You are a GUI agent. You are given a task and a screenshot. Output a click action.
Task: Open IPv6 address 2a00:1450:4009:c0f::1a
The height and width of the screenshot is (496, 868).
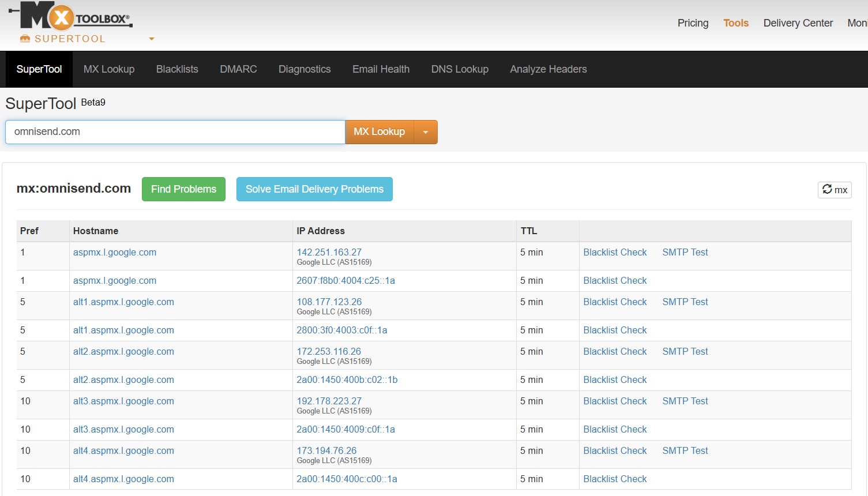point(346,429)
